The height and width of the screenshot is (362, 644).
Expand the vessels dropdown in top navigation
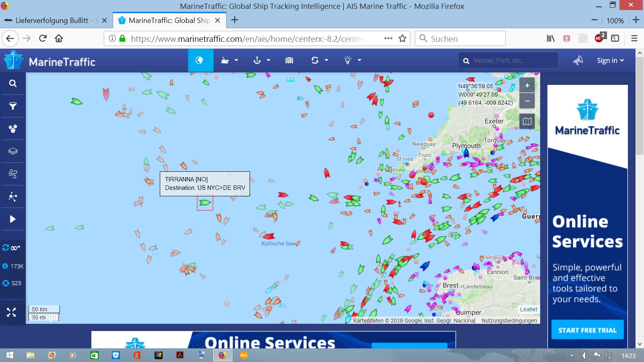pyautogui.click(x=230, y=60)
